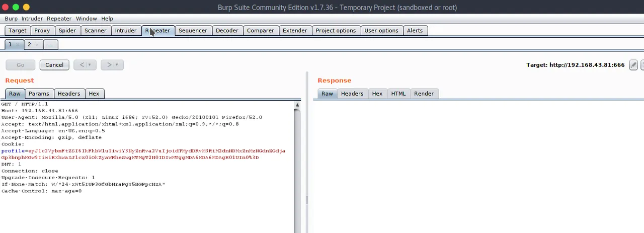Click the Cancel button
The width and height of the screenshot is (644, 233).
pos(54,65)
